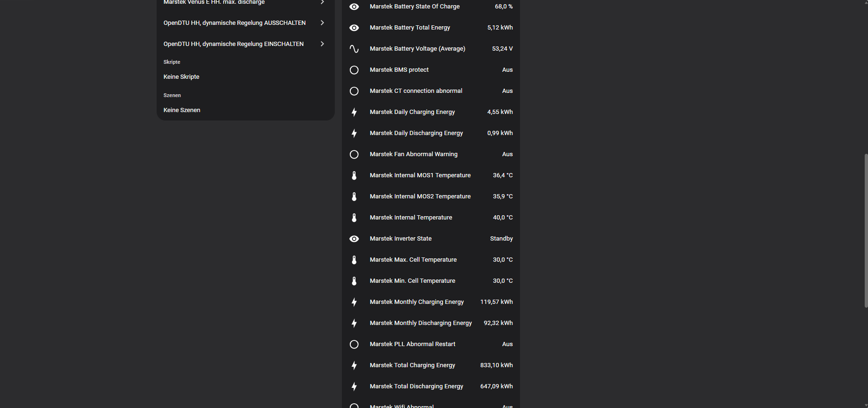
Task: Click the circle icon for Marstek BMS protect
Action: 354,70
